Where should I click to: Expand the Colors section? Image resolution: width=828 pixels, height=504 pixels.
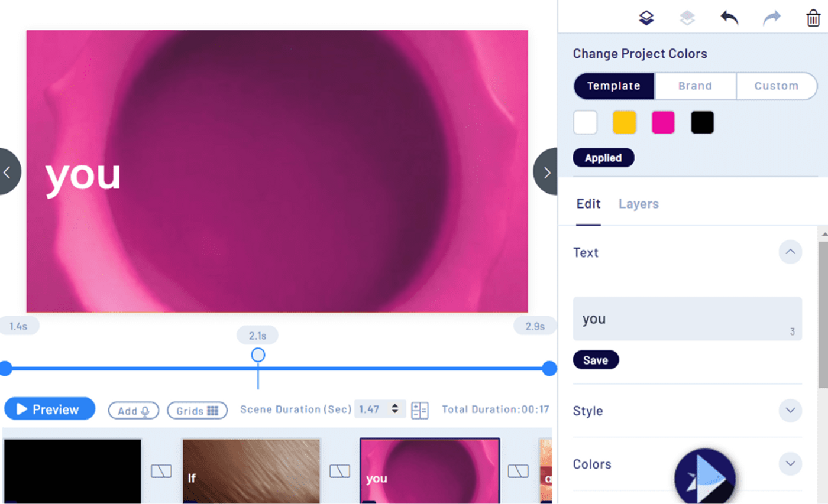790,464
